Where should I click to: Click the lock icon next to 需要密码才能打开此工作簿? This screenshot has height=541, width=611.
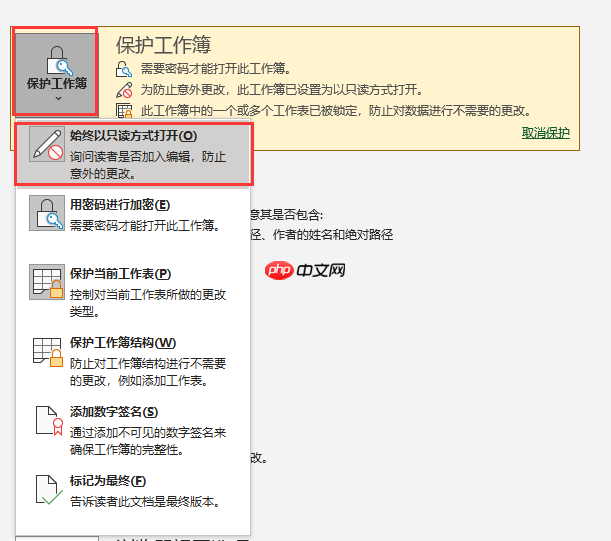[x=124, y=69]
